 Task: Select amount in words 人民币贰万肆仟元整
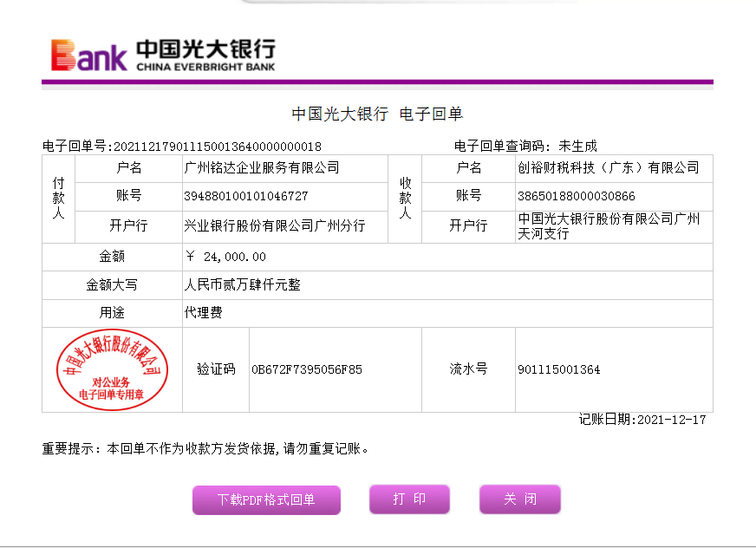[x=243, y=285]
